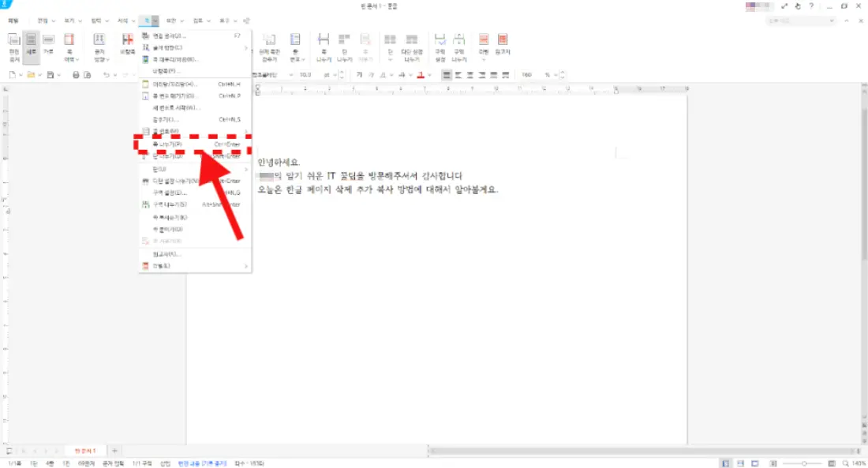Open 편집 용지 (page setup) menu item
Viewport: 868px width, 468px height.
click(169, 36)
